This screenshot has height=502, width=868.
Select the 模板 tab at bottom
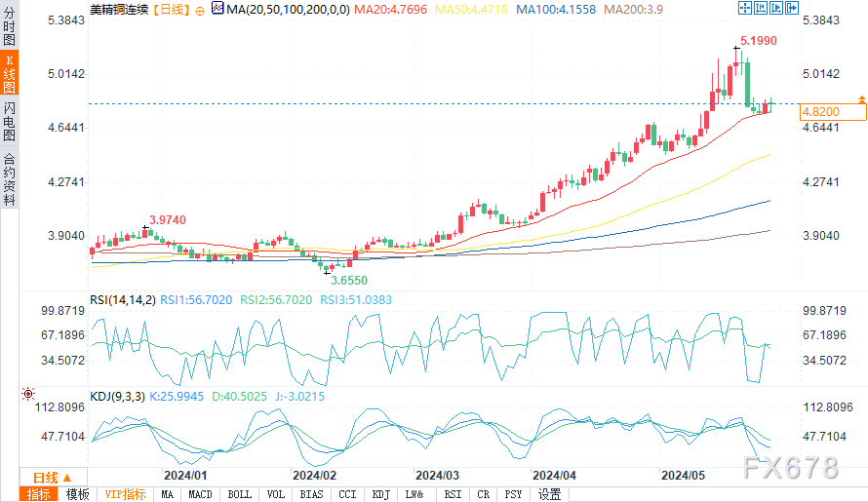coord(77,494)
